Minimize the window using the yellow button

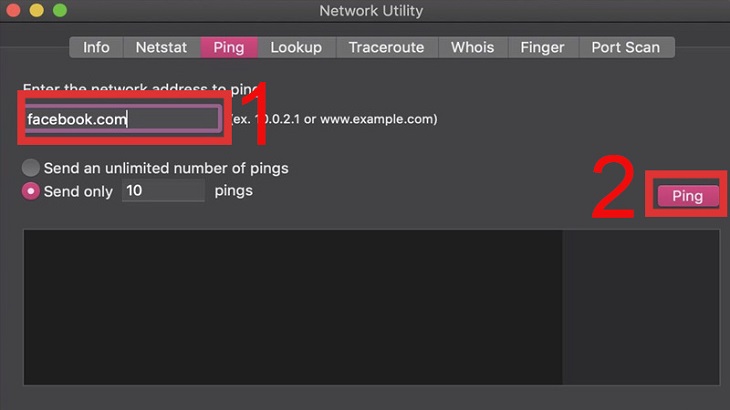(x=37, y=10)
